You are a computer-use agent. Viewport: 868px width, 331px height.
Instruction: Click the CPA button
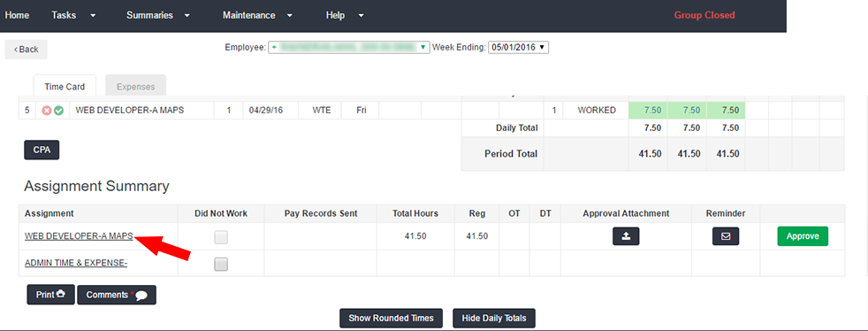[42, 150]
